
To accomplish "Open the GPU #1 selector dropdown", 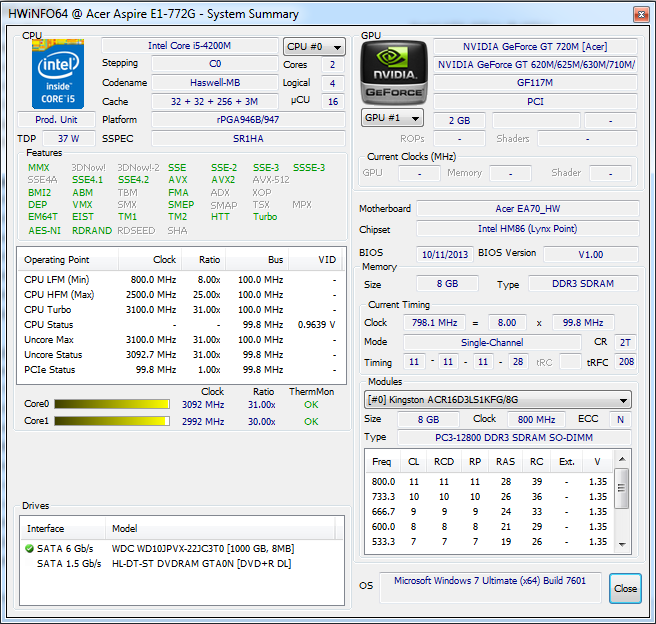I will pyautogui.click(x=392, y=118).
